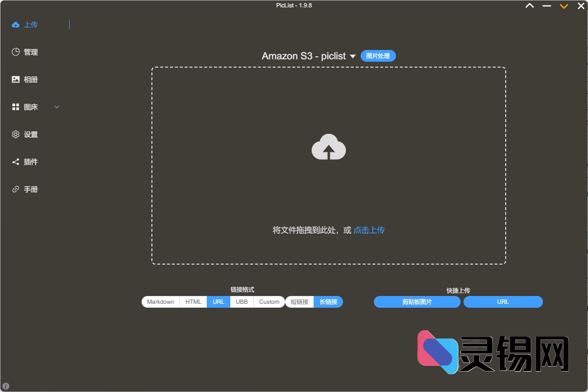
Task: Choose the Custom link format
Action: pos(269,302)
